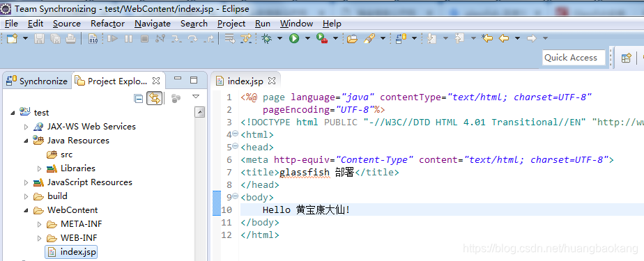The image size is (644, 261).
Task: Click the New wizard toolbar icon
Action: point(12,38)
